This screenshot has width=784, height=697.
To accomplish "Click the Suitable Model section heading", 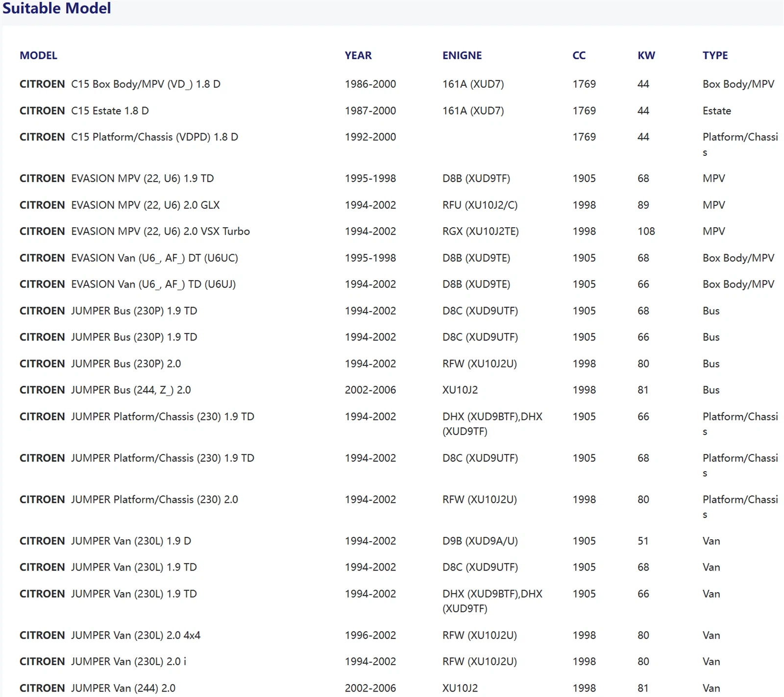I will coord(57,8).
